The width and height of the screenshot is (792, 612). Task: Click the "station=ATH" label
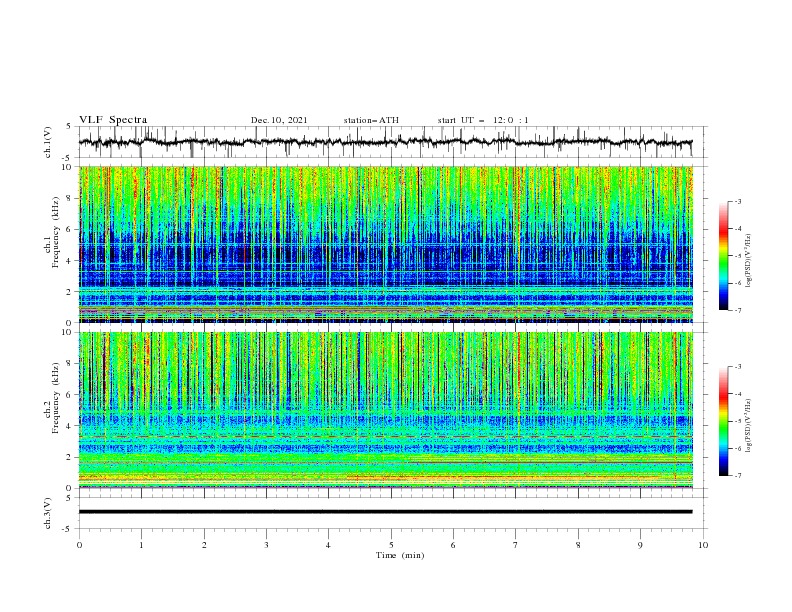tap(371, 120)
